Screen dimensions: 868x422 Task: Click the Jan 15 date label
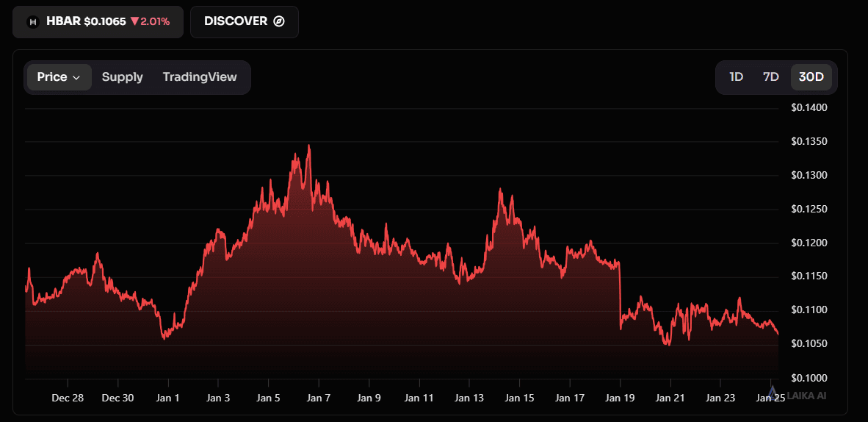point(519,398)
